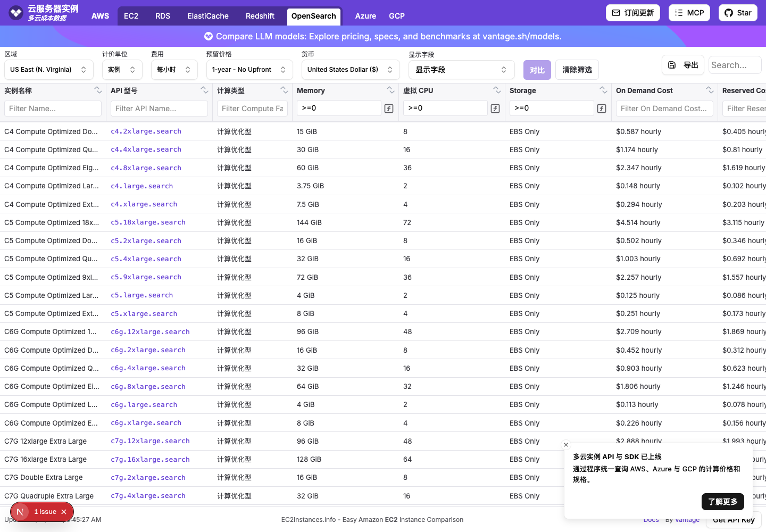This screenshot has height=532, width=766.
Task: Select the C7G Double Extra Large row name
Action: tap(44, 477)
